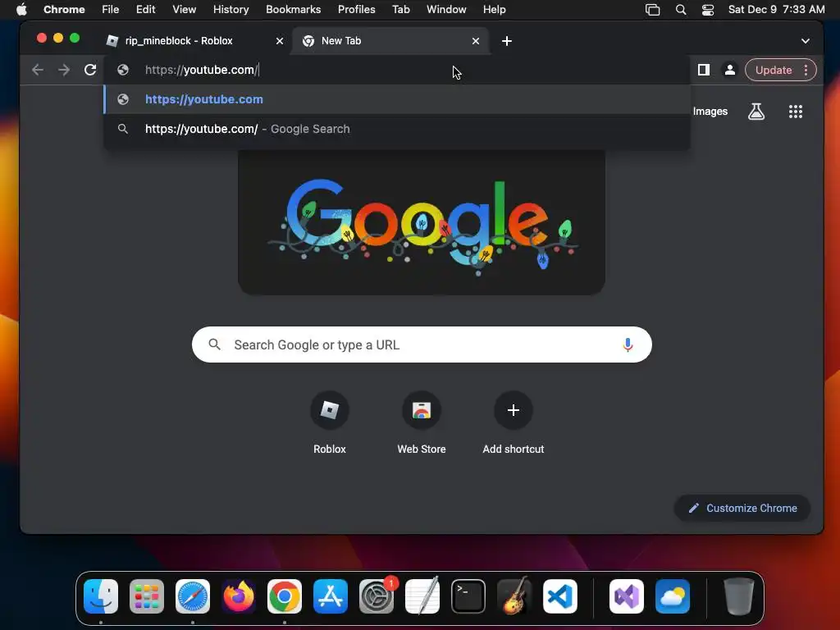The height and width of the screenshot is (630, 840).
Task: Focus the Search Google or type a URL box
Action: [422, 345]
